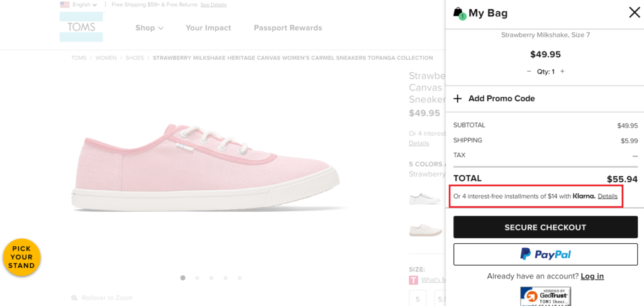The image size is (644, 306).
Task: Open Klarna installment Details link
Action: coord(608,197)
